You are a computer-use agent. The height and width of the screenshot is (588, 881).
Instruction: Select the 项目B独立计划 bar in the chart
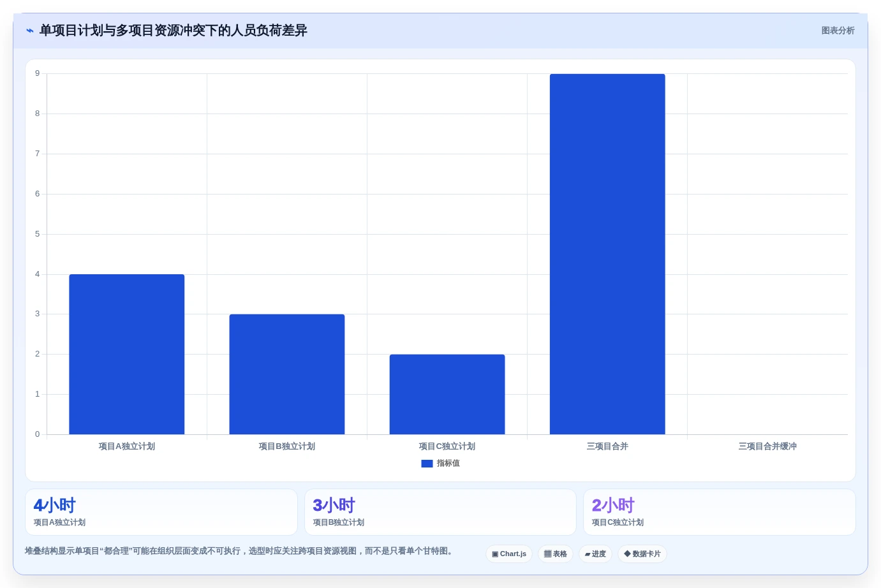287,374
